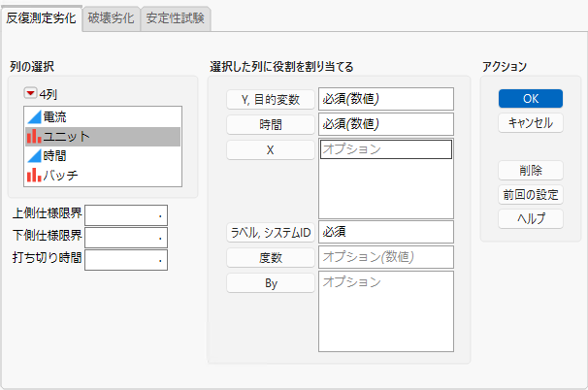Click the 上側仕様限界 input field

pyautogui.click(x=126, y=215)
